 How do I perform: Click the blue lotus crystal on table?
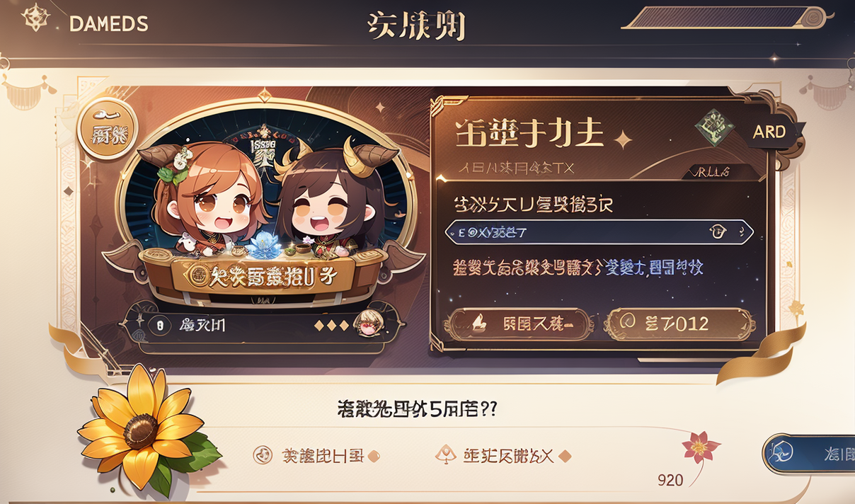tap(263, 243)
